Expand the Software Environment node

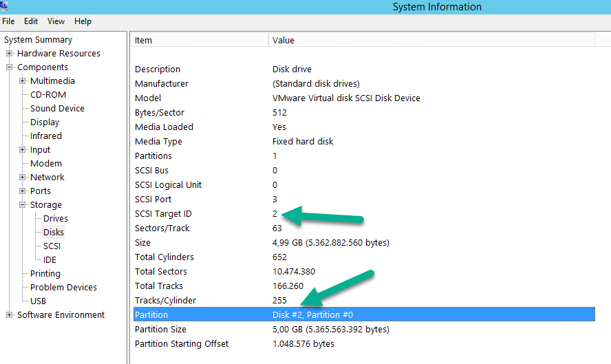click(10, 315)
